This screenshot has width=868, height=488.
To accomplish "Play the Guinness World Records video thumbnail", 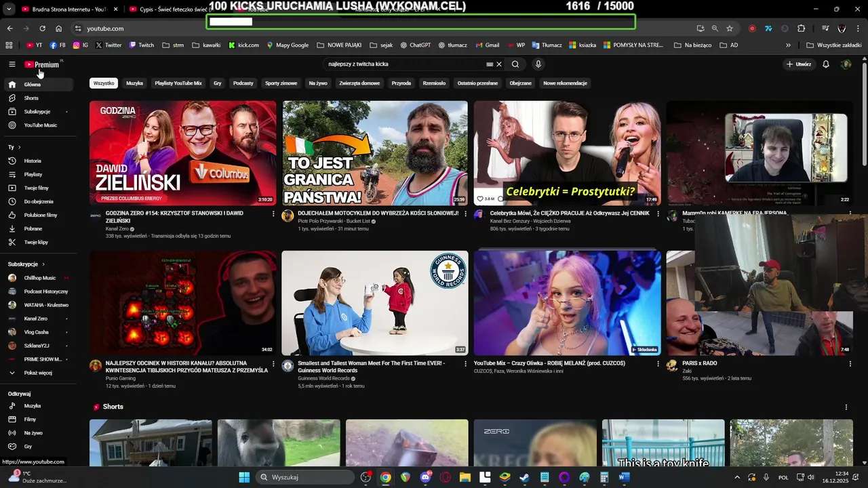I will (x=375, y=303).
